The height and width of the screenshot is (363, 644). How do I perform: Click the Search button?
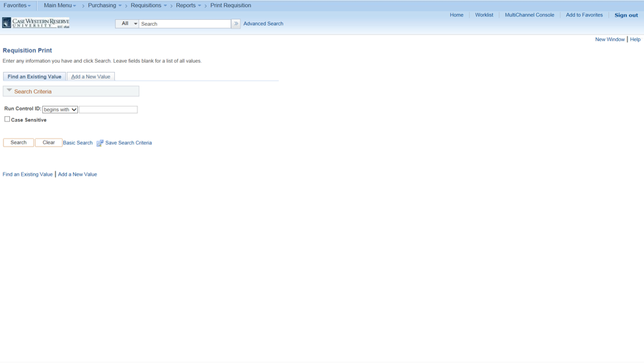tap(18, 143)
